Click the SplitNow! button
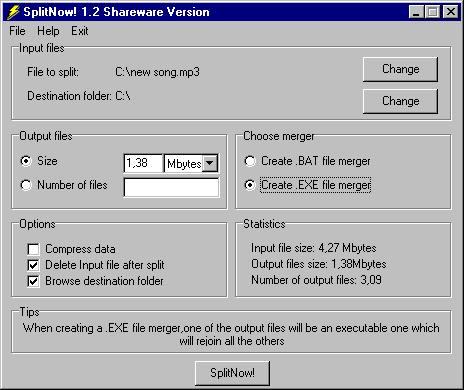 coord(232,373)
